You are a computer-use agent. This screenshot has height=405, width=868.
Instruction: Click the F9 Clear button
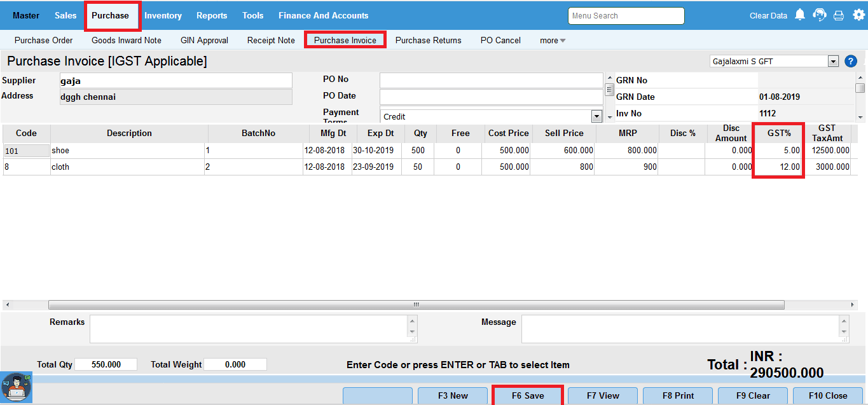tap(753, 395)
